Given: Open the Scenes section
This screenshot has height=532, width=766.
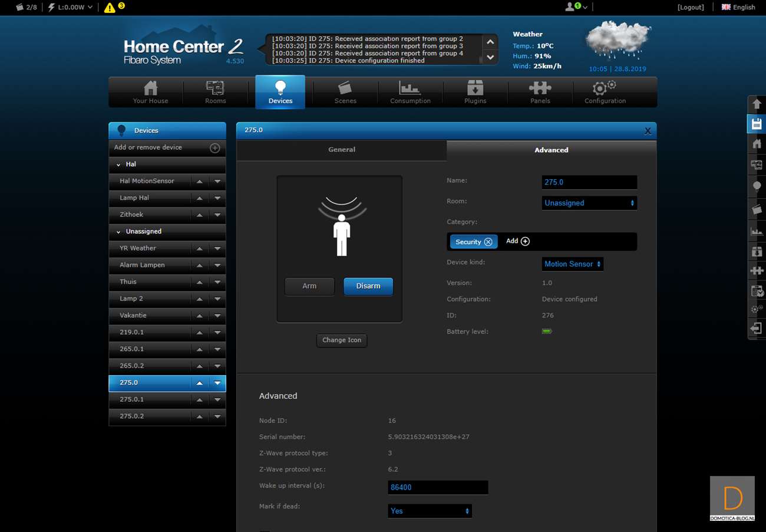Looking at the screenshot, I should coord(345,92).
